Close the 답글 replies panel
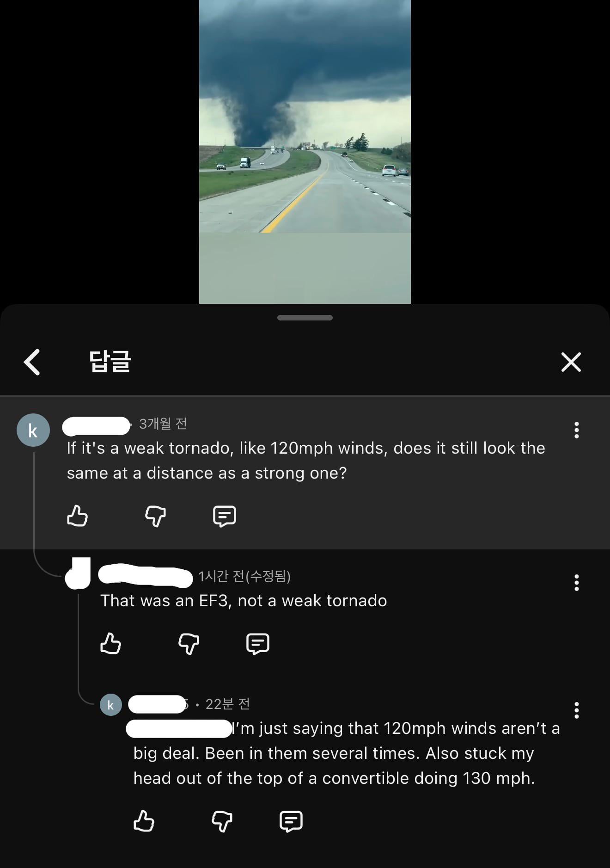The image size is (610, 868). click(x=571, y=362)
